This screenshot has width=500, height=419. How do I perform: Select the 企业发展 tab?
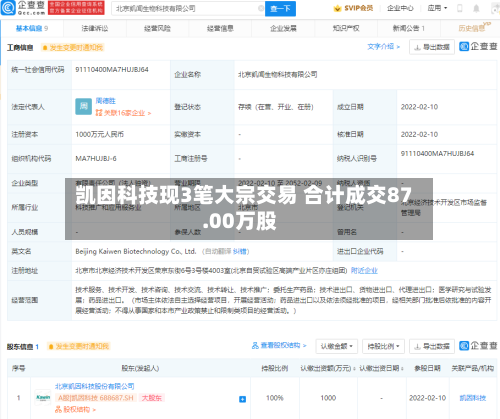[x=283, y=28]
